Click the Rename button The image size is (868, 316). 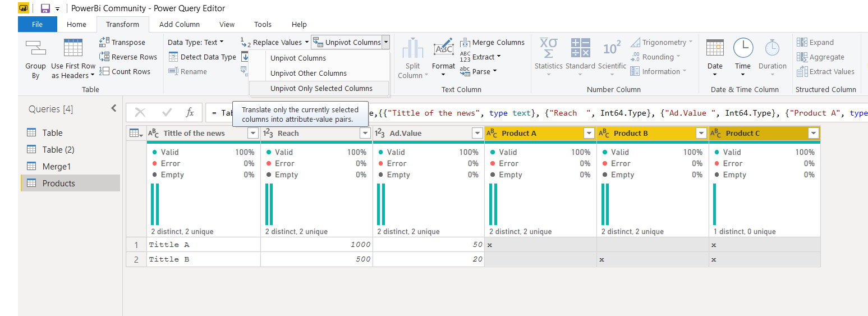point(188,71)
